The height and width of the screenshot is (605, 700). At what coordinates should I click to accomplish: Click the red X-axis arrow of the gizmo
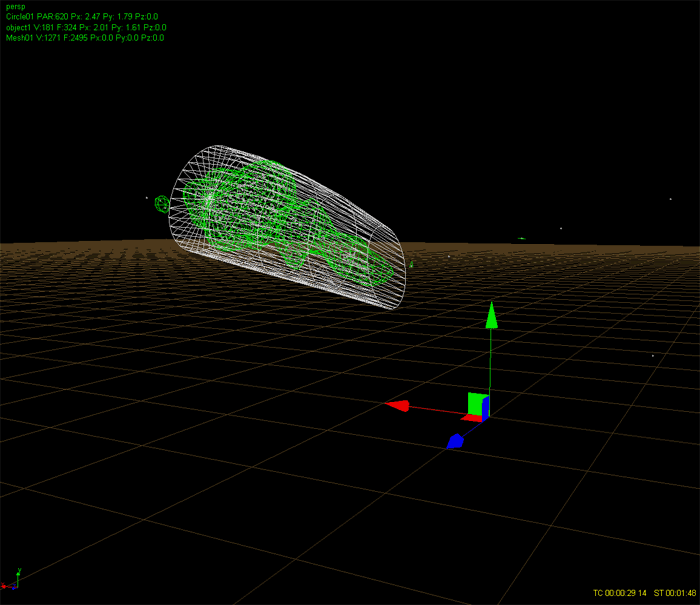397,405
